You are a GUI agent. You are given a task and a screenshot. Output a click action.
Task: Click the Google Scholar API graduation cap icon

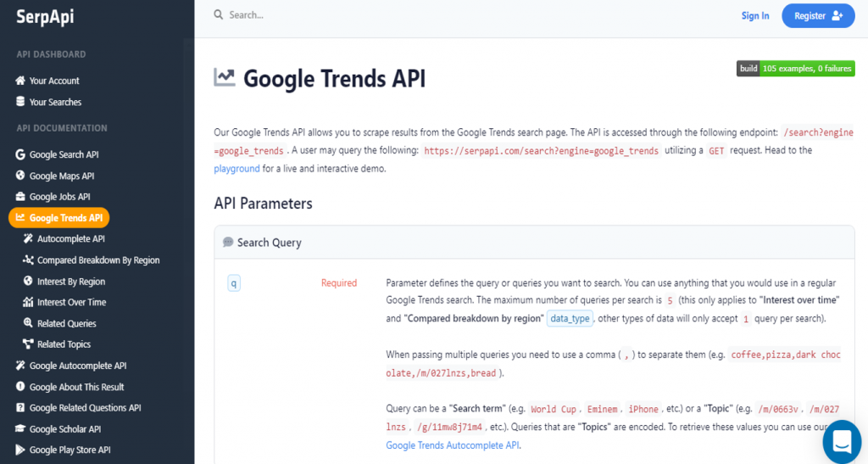tap(20, 428)
